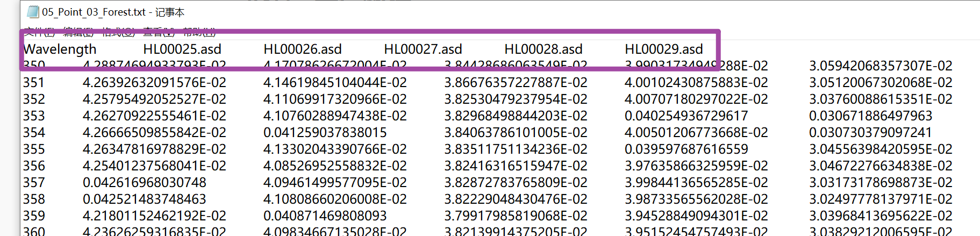Open the 文件(F) menu
The image size is (980, 236).
[39, 32]
